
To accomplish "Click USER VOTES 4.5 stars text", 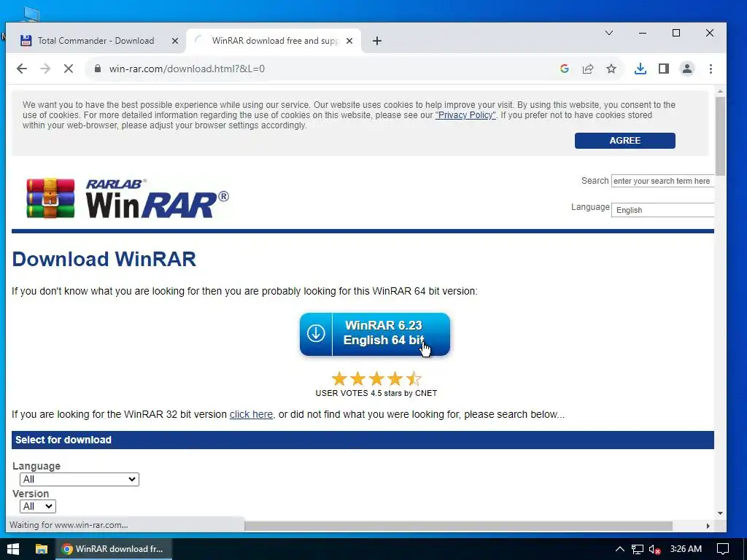I will click(376, 393).
